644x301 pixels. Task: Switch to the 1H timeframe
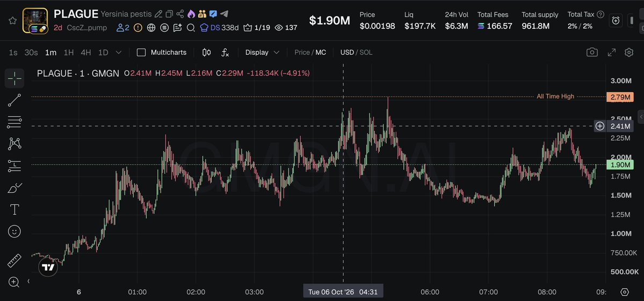pos(69,53)
